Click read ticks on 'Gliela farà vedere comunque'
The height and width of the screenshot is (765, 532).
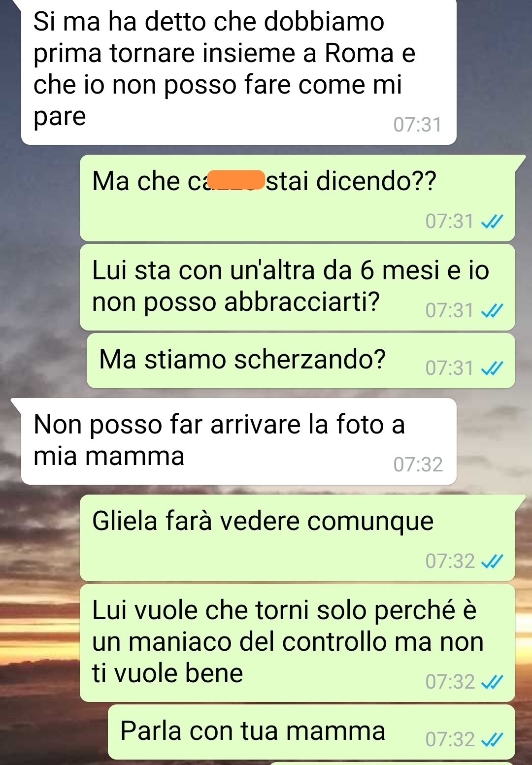[492, 562]
